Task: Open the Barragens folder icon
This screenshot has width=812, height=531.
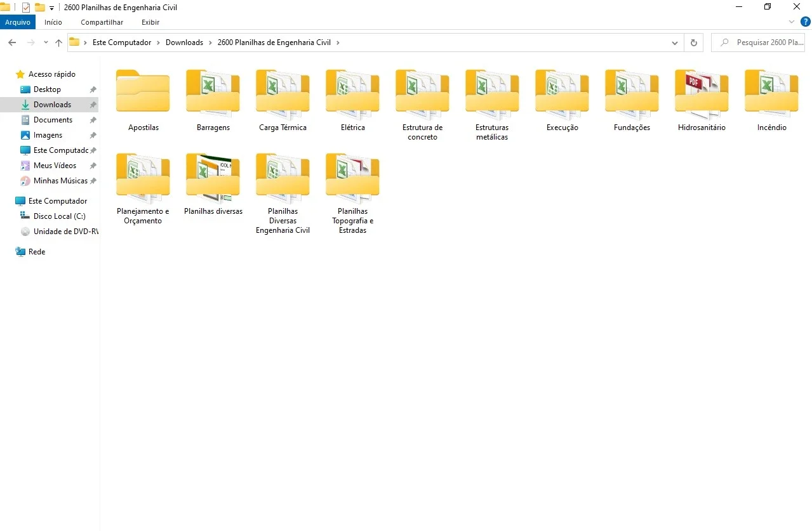Action: [x=213, y=93]
